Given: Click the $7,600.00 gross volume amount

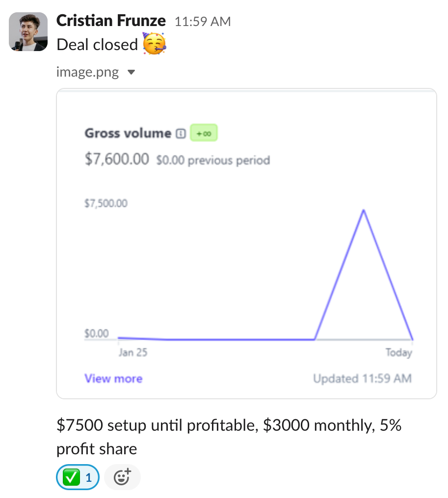Looking at the screenshot, I should [x=117, y=160].
